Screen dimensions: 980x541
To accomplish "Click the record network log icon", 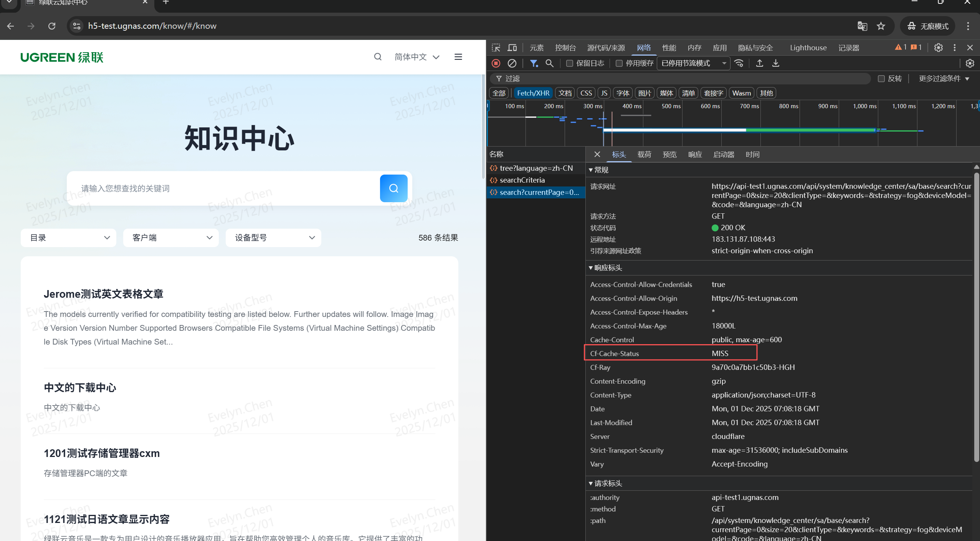I will pyautogui.click(x=496, y=63).
